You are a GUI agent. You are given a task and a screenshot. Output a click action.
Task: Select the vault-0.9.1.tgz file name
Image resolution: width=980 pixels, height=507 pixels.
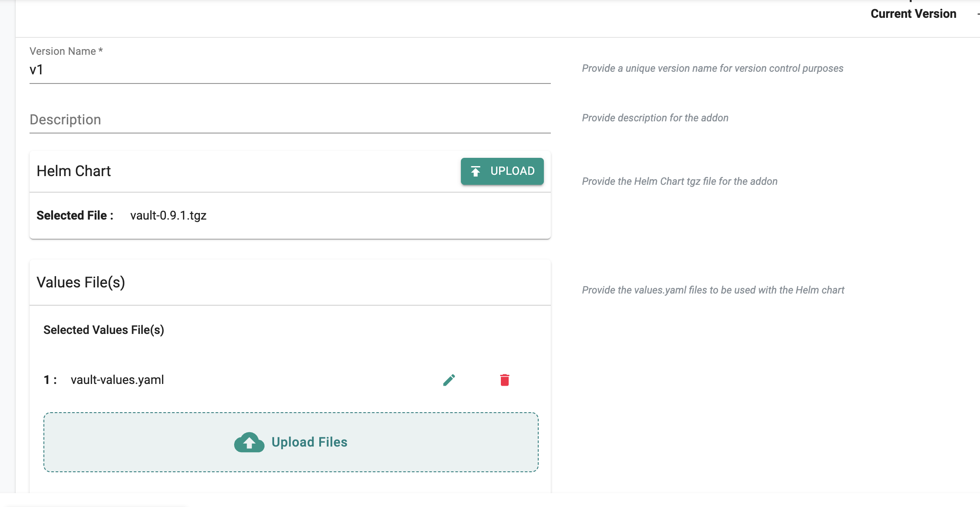[169, 216]
